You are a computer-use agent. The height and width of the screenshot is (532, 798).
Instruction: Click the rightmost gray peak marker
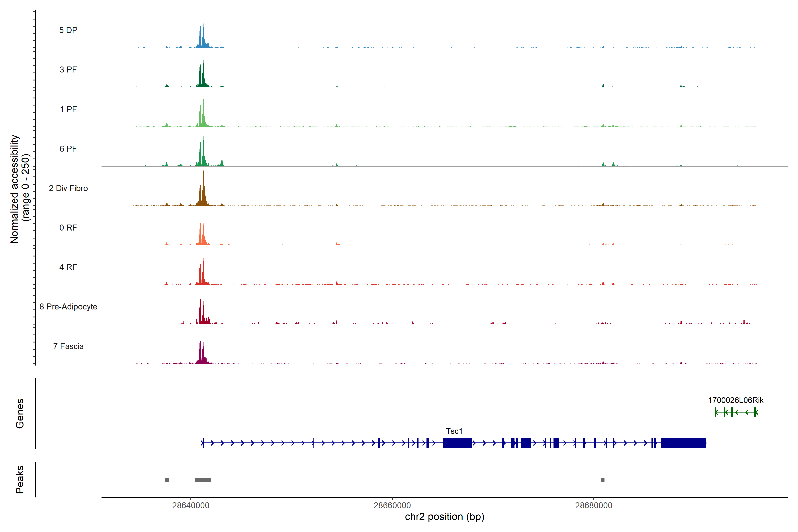click(603, 480)
